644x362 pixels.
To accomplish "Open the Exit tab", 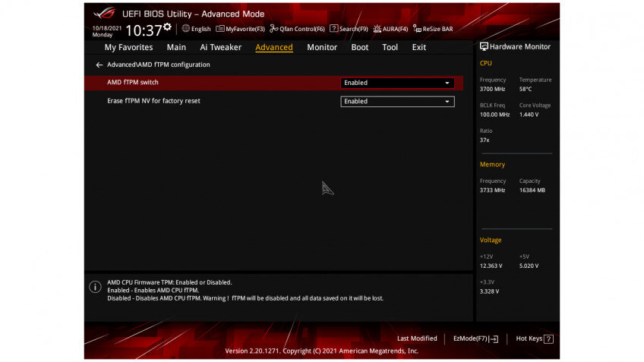I will pos(419,47).
